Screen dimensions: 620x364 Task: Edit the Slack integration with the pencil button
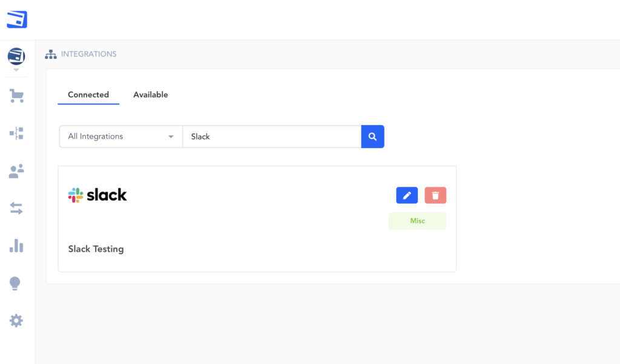point(407,195)
